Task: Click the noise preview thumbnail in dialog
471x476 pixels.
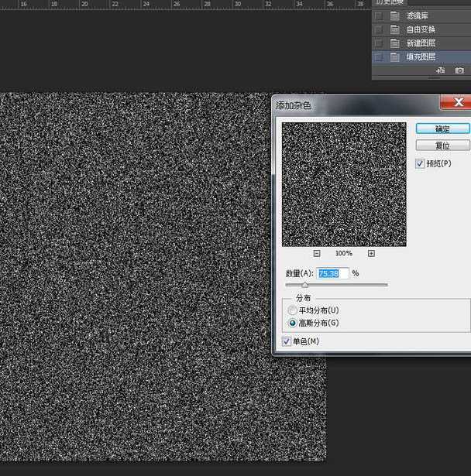Action: 344,184
